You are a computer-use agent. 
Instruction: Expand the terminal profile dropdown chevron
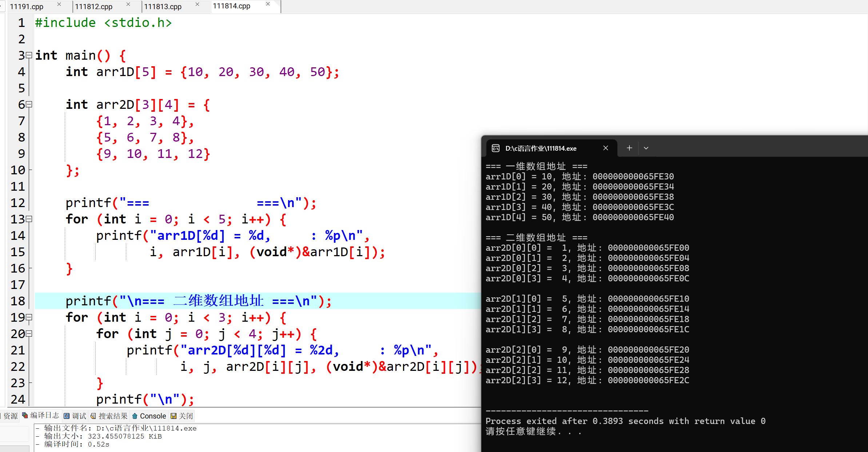tap(646, 148)
